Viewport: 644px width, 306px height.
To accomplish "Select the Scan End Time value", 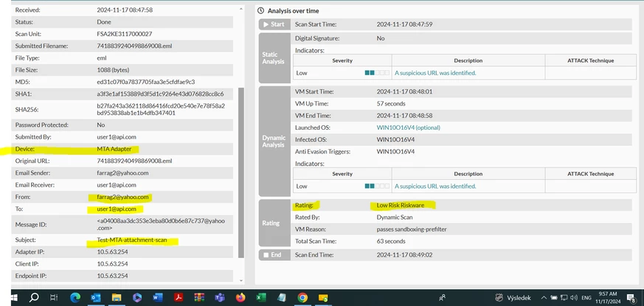I will pos(404,254).
